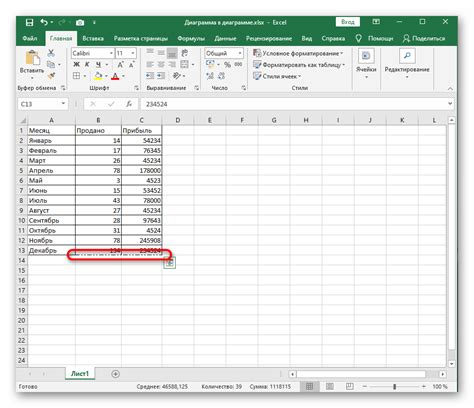
Task: Switch to Page Break Preview in status bar
Action: point(350,386)
